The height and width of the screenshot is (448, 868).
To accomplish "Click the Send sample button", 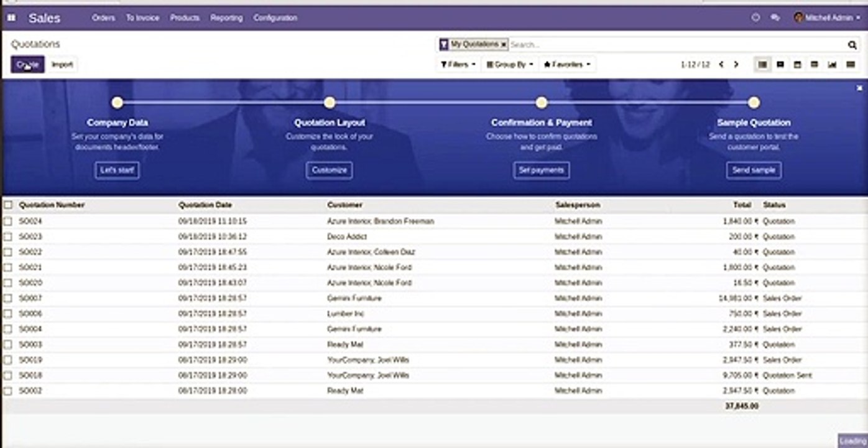I will [754, 170].
